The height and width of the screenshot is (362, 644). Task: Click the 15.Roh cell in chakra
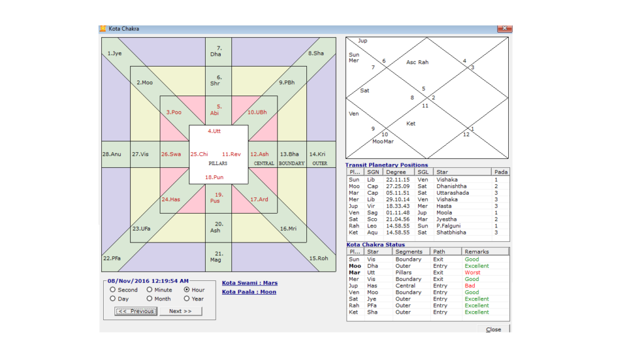pyautogui.click(x=319, y=258)
